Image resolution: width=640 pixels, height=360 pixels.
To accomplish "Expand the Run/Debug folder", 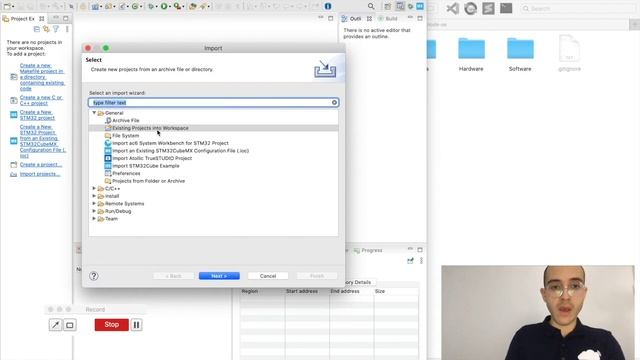I will point(94,211).
